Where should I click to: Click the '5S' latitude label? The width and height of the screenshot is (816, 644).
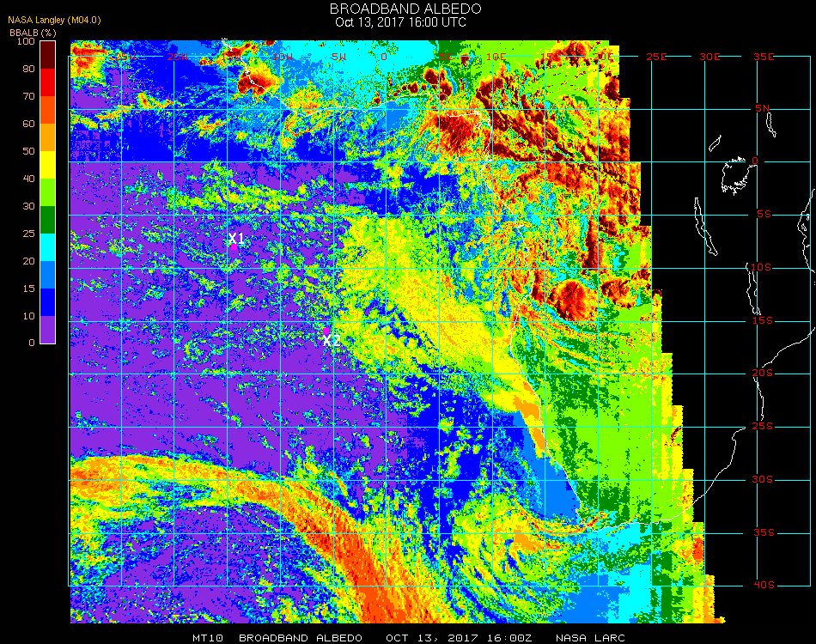point(764,215)
